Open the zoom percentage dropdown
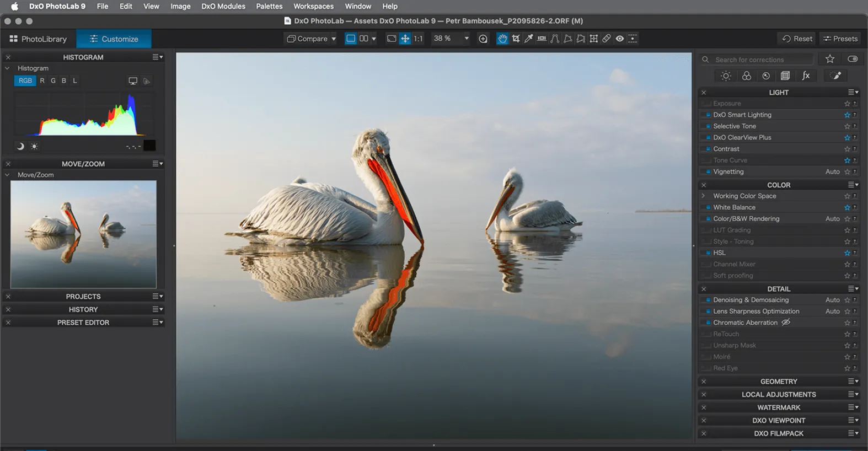Viewport: 868px width, 451px height. [x=467, y=39]
